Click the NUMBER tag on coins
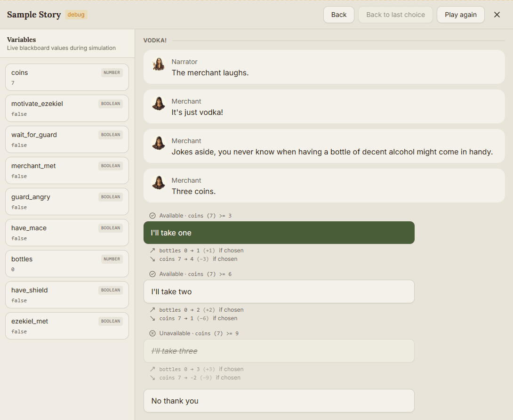 click(x=112, y=73)
